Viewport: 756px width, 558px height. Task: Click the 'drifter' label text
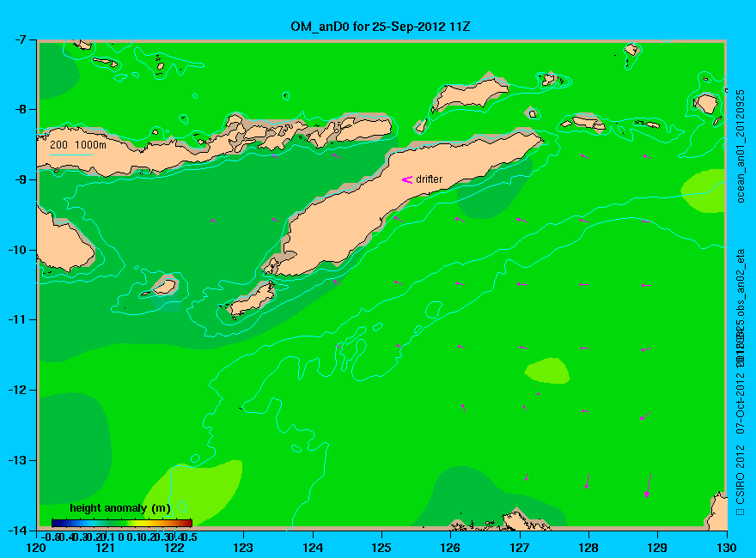point(429,179)
